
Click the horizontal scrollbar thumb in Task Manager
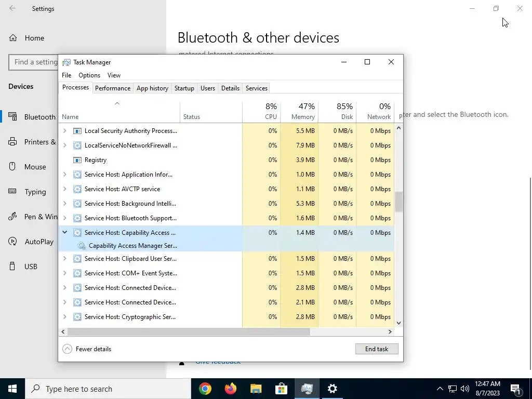[188, 332]
